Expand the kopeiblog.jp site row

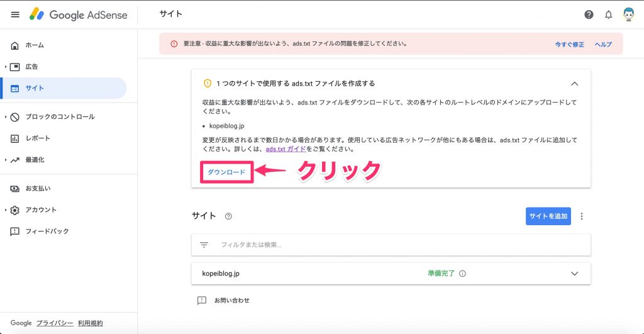pyautogui.click(x=574, y=274)
